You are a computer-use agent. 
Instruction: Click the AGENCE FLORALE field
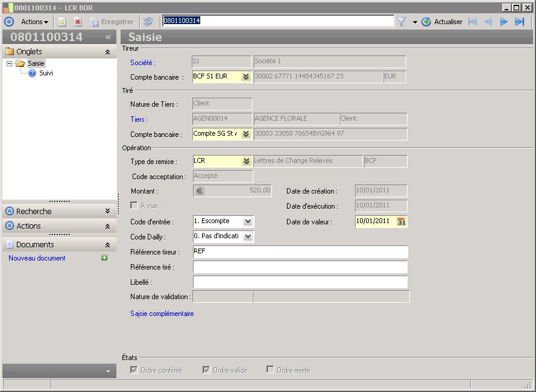(x=295, y=119)
